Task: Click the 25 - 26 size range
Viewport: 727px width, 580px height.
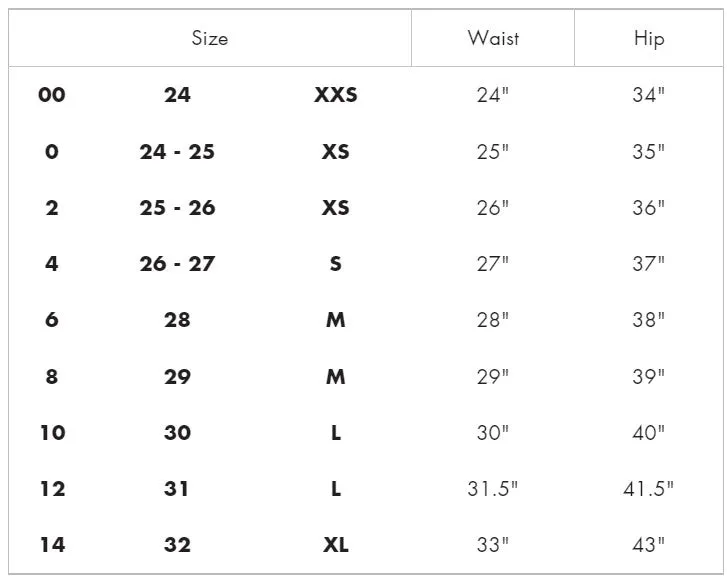Action: [177, 208]
